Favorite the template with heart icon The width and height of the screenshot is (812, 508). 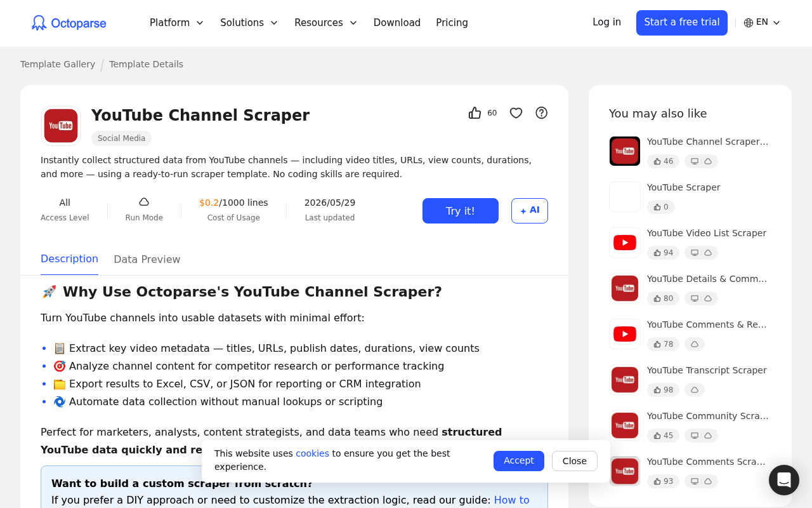click(x=516, y=113)
